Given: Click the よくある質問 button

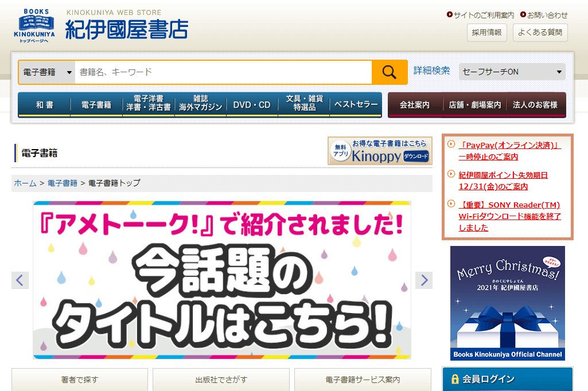Looking at the screenshot, I should pos(540,33).
